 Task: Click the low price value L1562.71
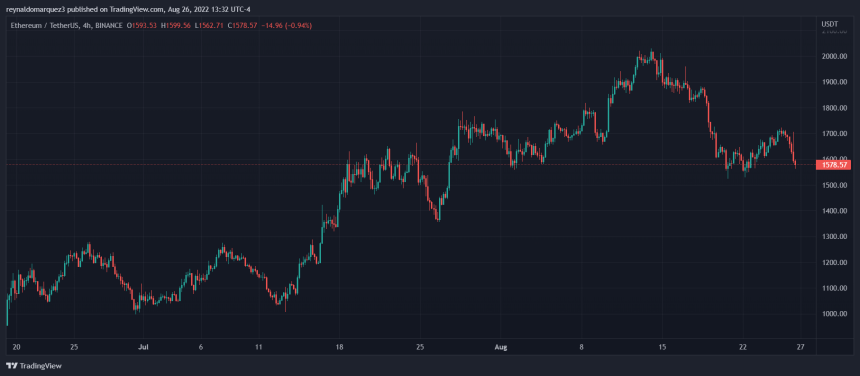coord(210,25)
